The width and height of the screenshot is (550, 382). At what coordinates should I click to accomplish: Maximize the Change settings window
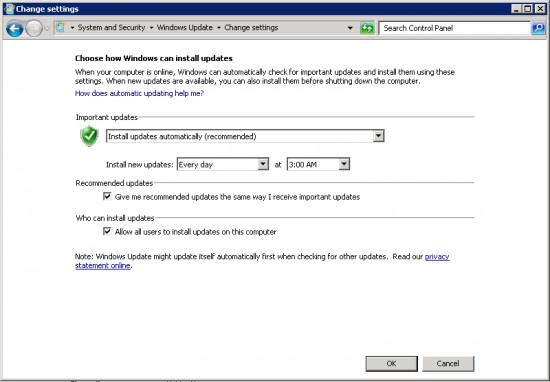(x=528, y=8)
